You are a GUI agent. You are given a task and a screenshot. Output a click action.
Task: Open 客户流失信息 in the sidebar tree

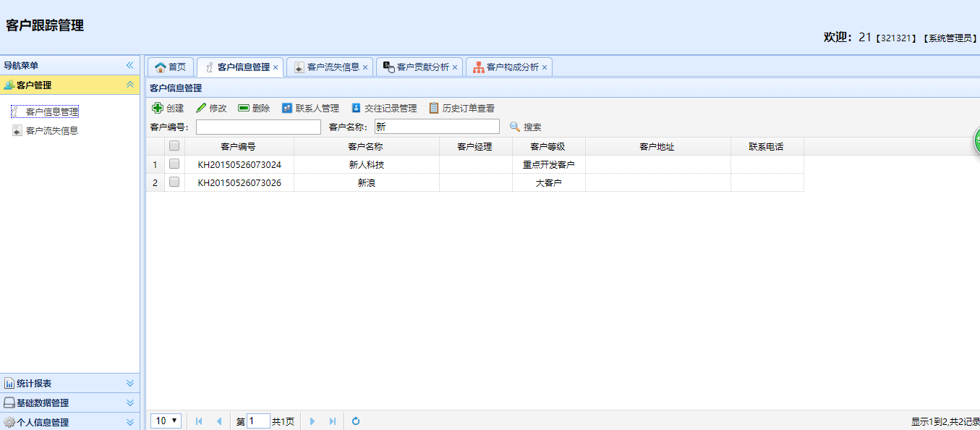52,131
